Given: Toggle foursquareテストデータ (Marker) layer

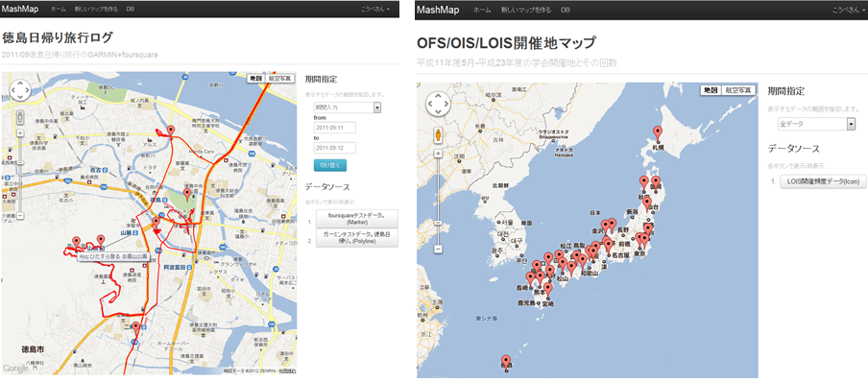Looking at the screenshot, I should pyautogui.click(x=356, y=218).
